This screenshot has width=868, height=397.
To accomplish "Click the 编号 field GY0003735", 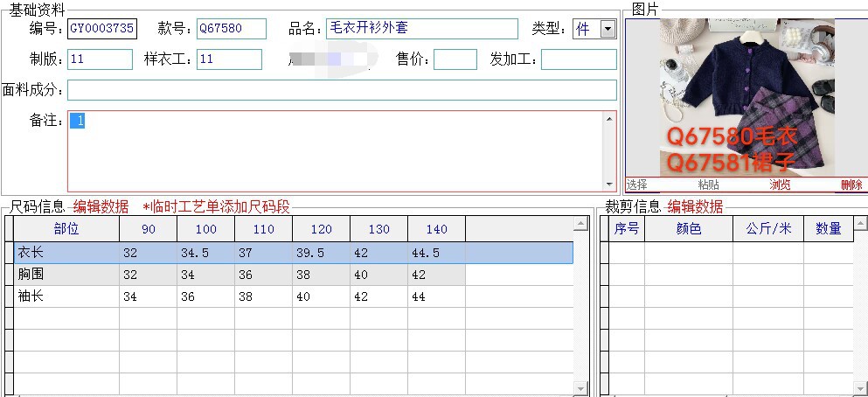I will tap(102, 29).
